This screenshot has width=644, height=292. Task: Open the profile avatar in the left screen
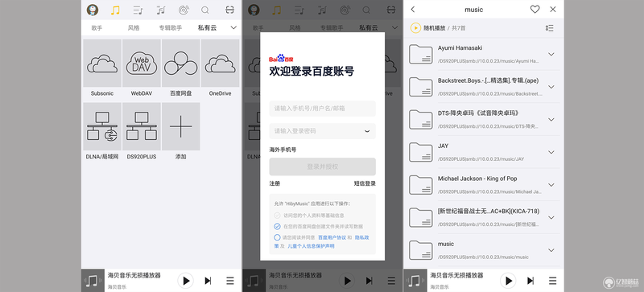coord(93,10)
